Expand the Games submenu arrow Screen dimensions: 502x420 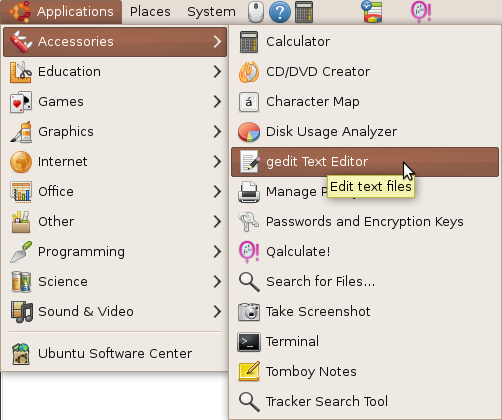click(217, 102)
